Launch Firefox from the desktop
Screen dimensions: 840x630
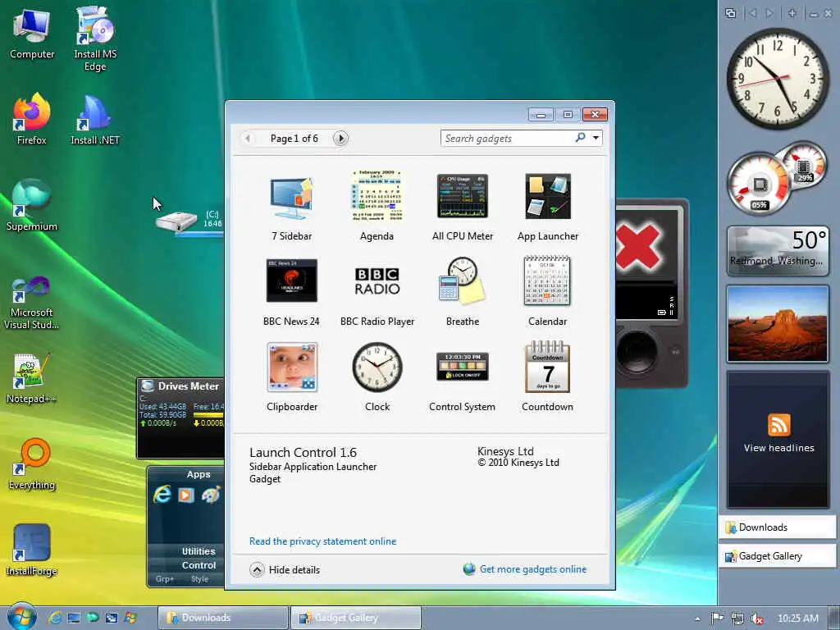[32, 119]
